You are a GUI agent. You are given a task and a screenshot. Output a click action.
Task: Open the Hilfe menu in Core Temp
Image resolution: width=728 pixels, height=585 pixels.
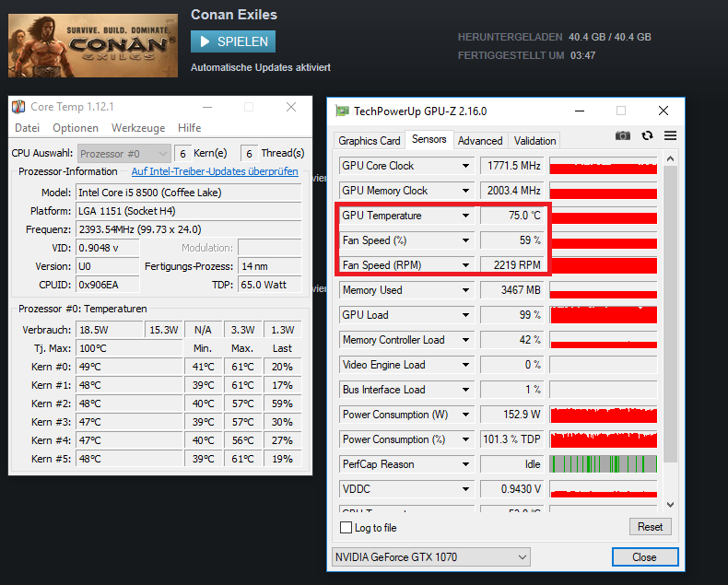tap(190, 128)
